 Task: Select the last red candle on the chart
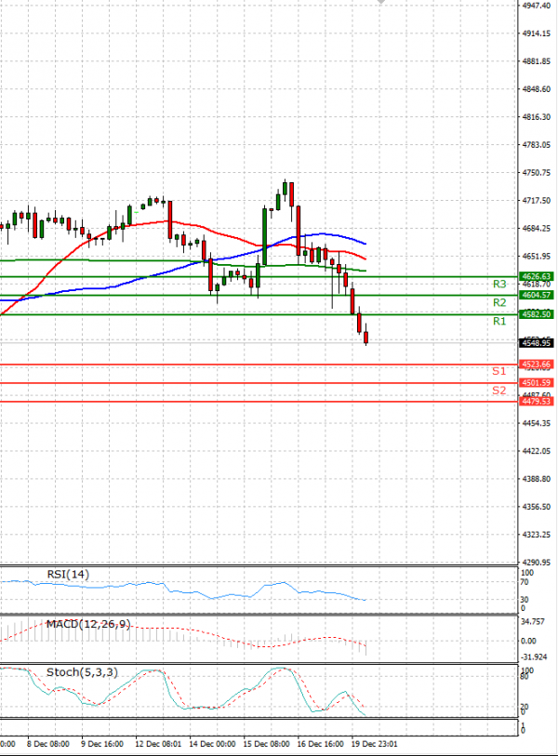click(x=366, y=336)
